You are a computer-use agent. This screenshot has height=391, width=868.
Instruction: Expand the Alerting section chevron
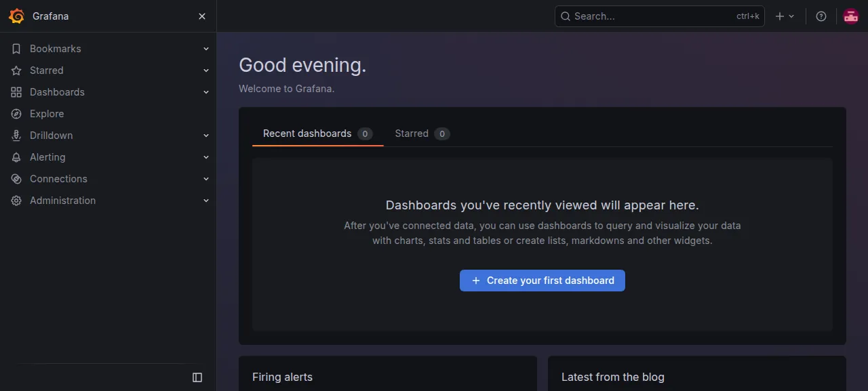(206, 157)
